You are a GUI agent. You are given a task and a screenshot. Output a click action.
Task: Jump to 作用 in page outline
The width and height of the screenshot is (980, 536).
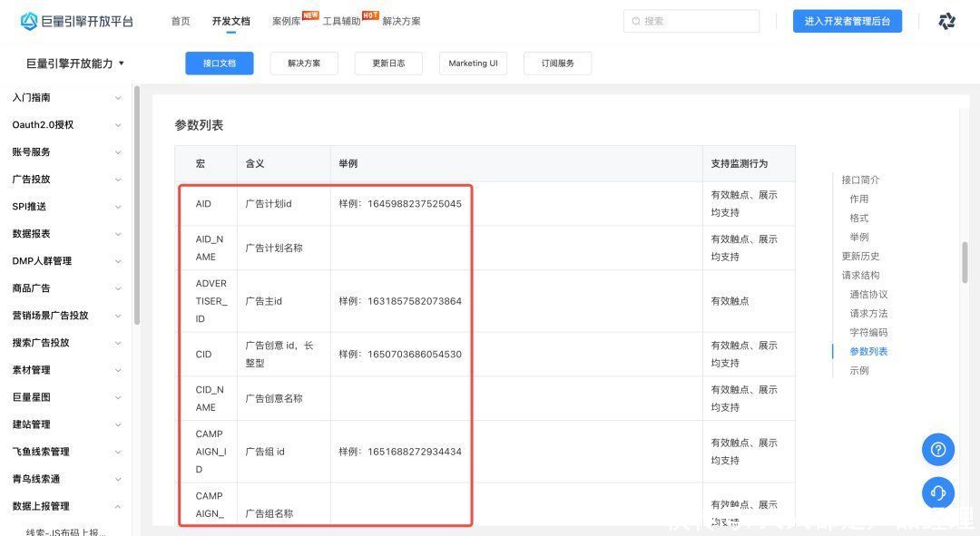coord(858,199)
